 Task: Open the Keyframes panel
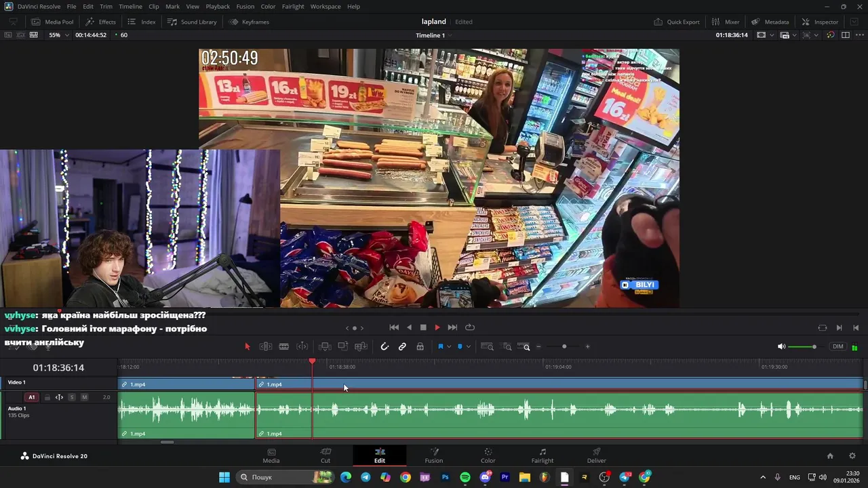click(249, 22)
